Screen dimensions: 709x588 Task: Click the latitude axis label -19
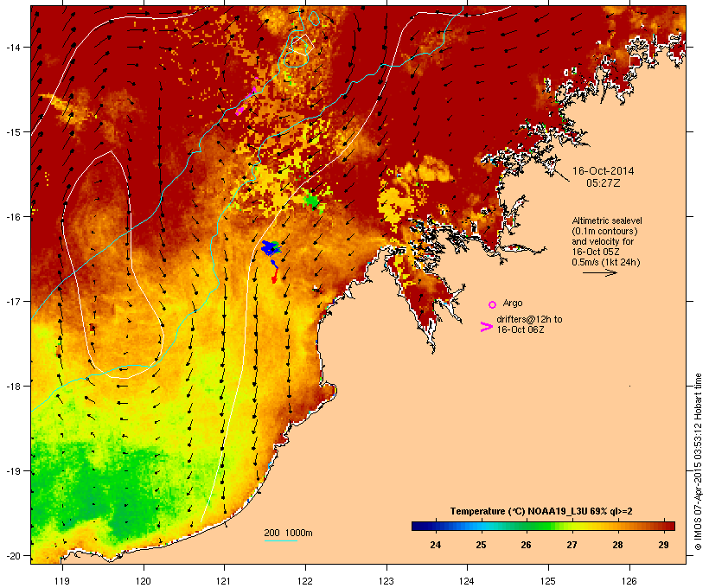point(13,471)
